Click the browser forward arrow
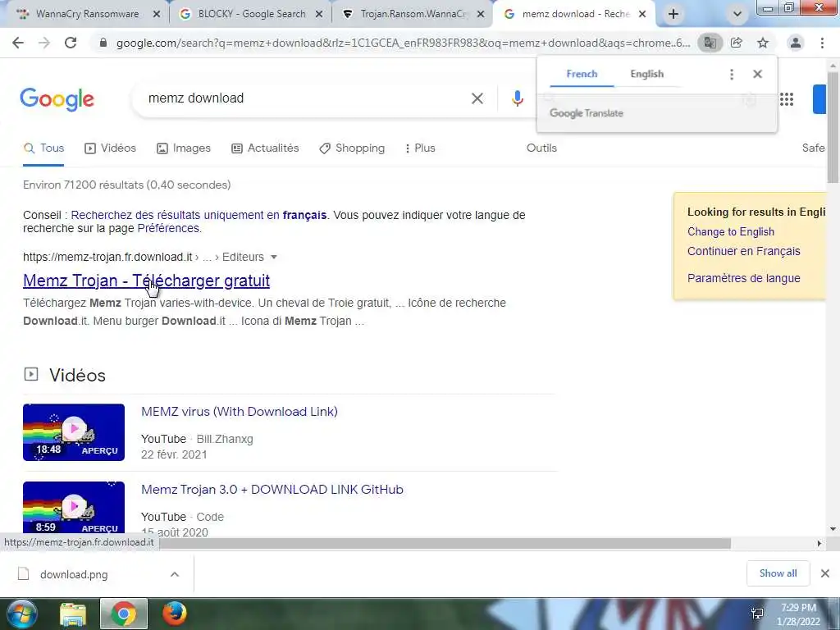This screenshot has width=840, height=630. coord(44,43)
